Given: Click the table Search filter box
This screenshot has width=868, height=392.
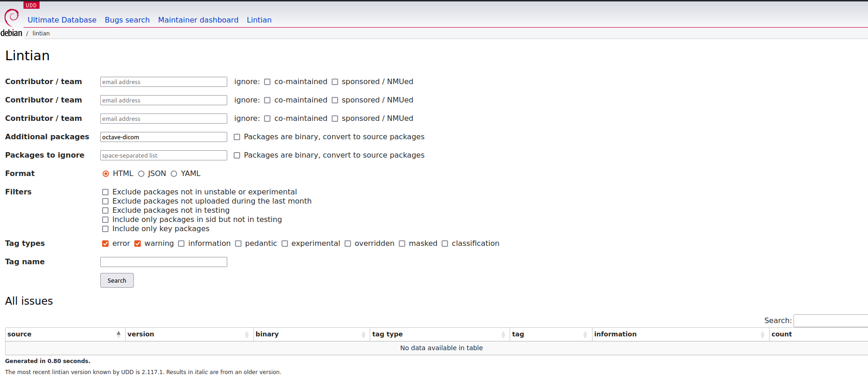Looking at the screenshot, I should [x=831, y=321].
